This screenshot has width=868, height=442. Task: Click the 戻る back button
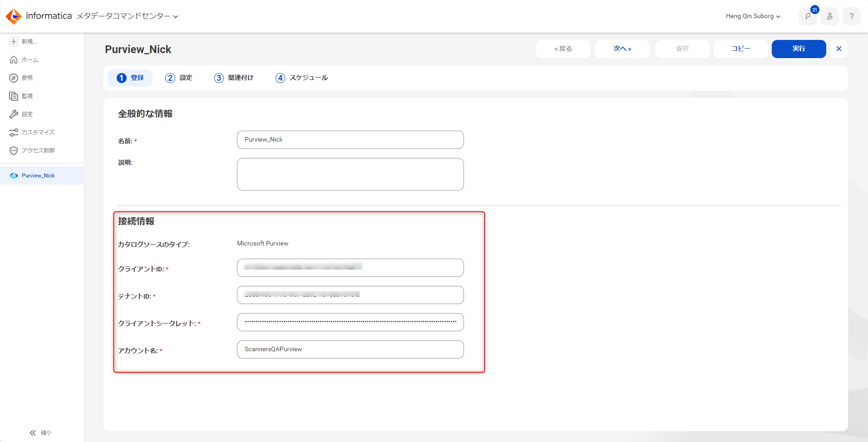[563, 49]
